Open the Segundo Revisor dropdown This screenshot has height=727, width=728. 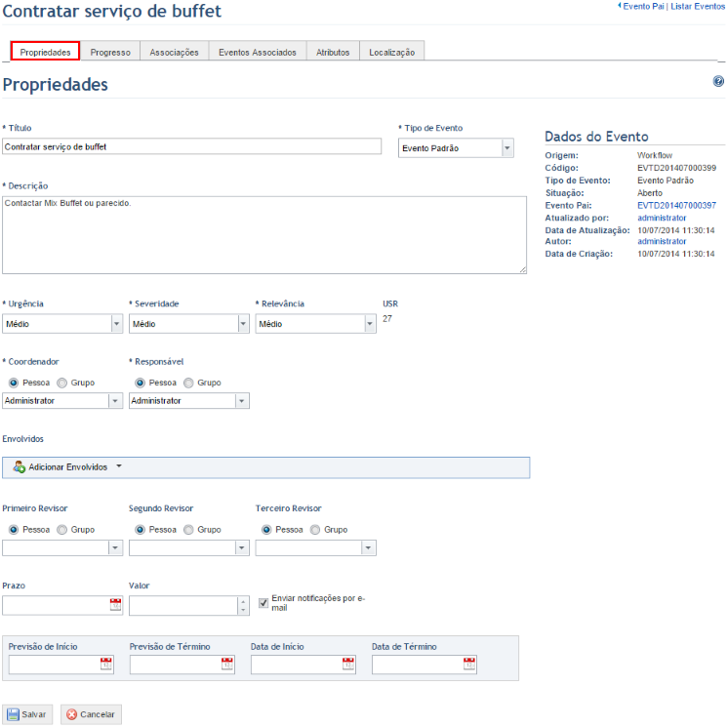pyautogui.click(x=189, y=547)
